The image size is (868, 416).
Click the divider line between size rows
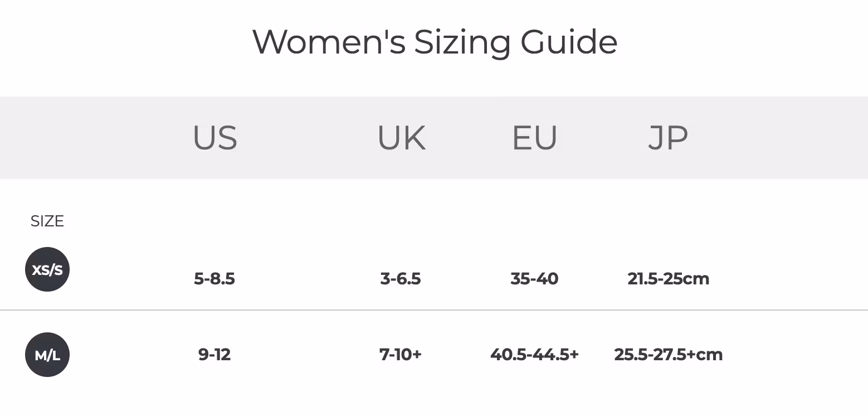click(x=434, y=309)
